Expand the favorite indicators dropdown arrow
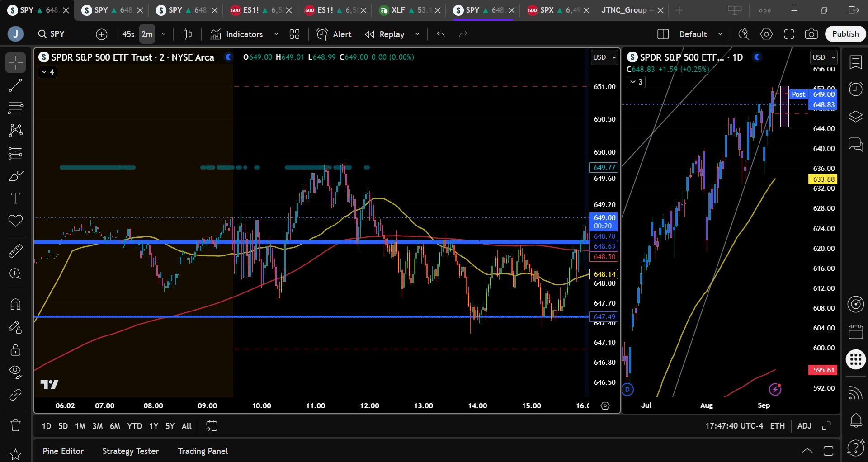 [276, 34]
